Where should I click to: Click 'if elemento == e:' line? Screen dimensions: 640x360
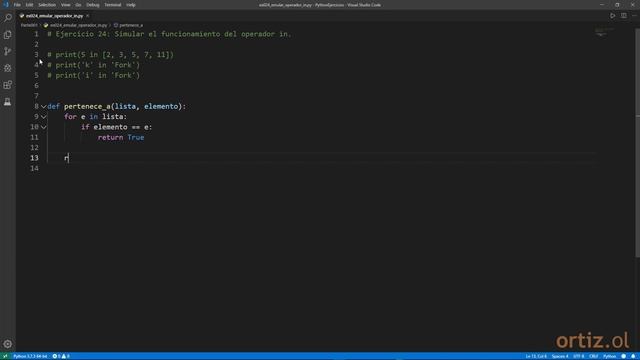[x=116, y=127]
